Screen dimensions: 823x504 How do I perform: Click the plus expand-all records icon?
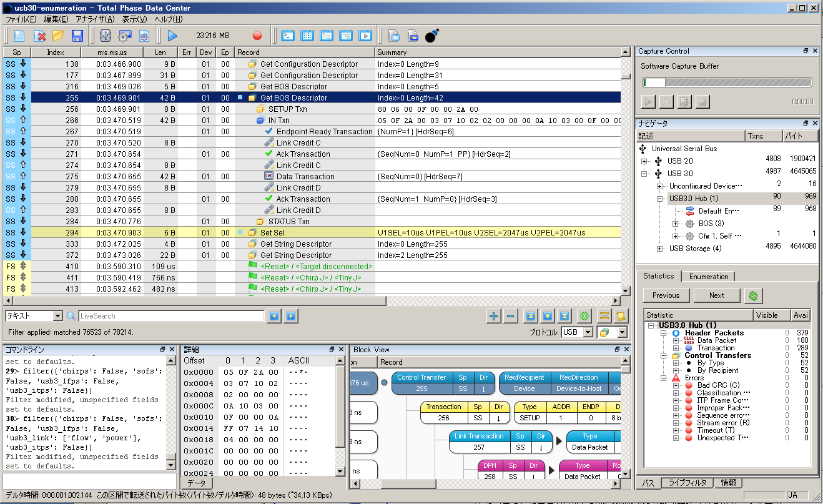[x=493, y=316]
